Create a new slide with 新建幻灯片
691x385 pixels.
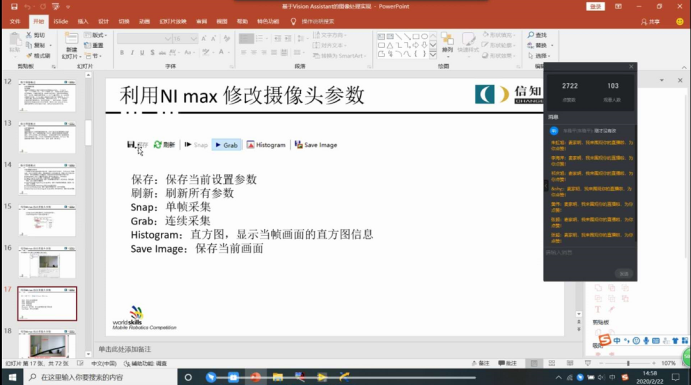tap(71, 45)
